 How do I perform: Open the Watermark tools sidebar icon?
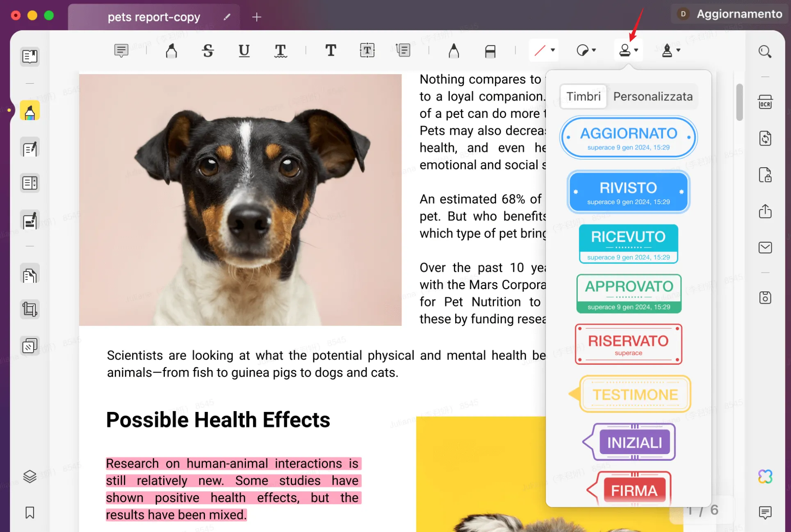tap(30, 346)
